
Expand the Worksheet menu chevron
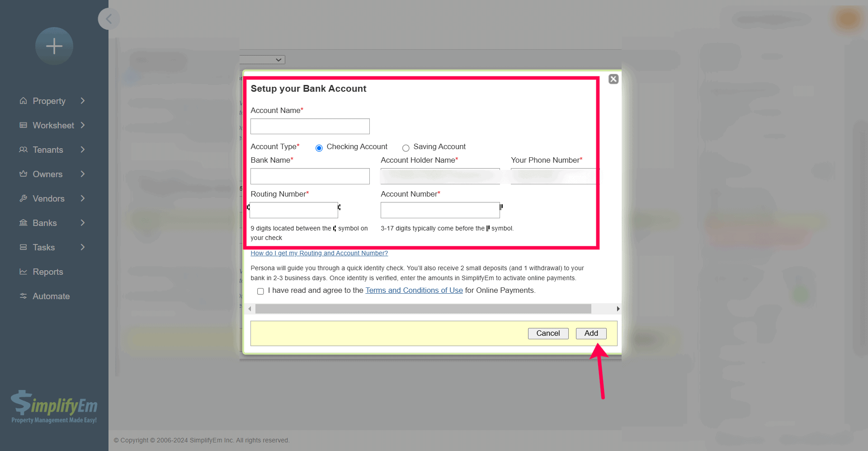pyautogui.click(x=83, y=125)
